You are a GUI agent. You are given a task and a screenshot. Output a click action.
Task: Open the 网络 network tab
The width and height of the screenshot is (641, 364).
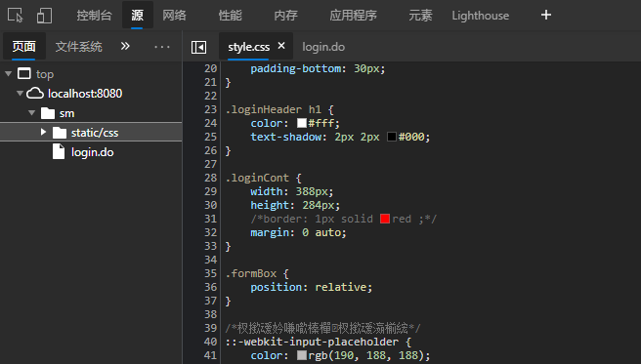pyautogui.click(x=174, y=16)
